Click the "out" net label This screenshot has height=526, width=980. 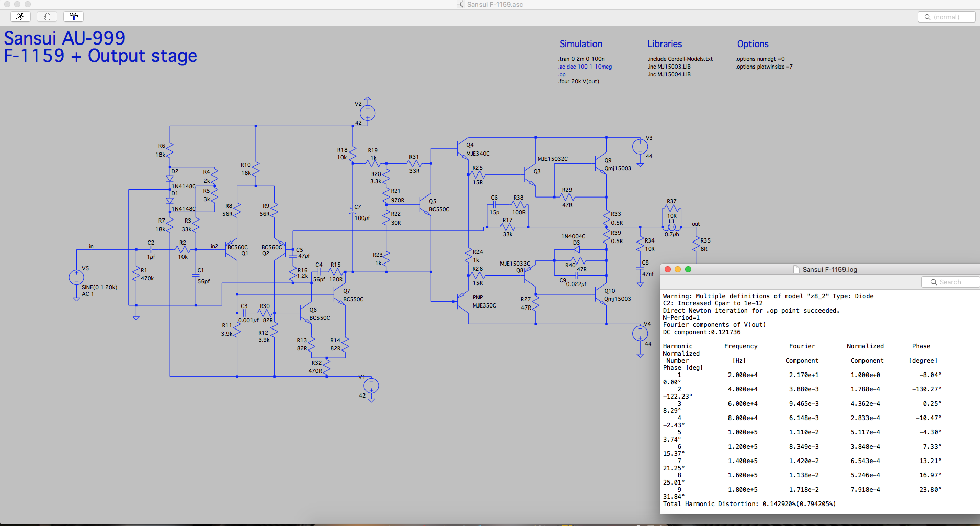696,224
